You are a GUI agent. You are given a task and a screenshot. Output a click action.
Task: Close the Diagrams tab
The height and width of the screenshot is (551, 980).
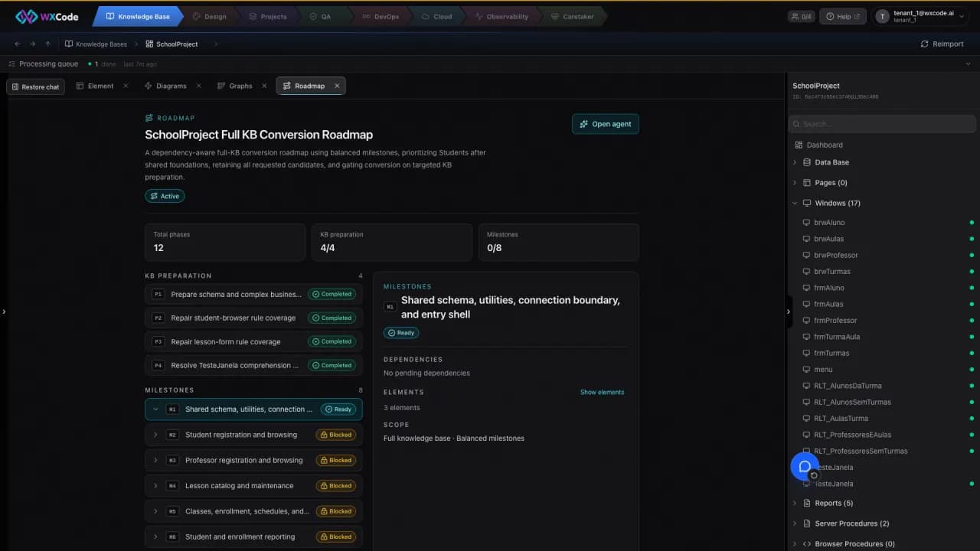[198, 86]
